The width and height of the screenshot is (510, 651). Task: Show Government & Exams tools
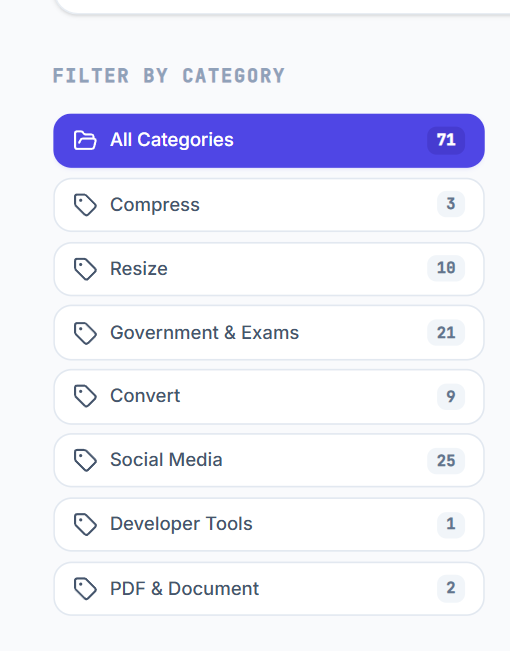[x=269, y=333]
